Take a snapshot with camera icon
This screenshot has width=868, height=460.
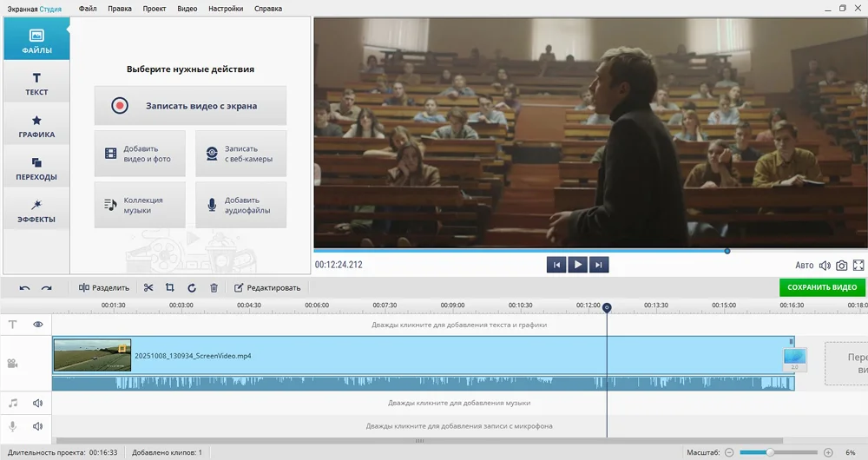click(841, 265)
